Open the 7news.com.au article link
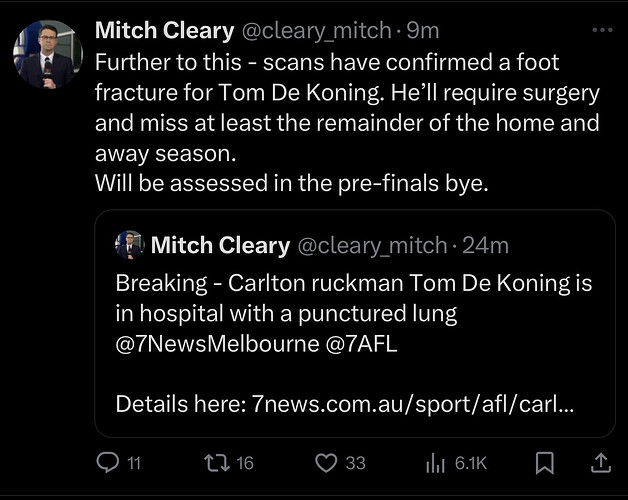 [x=413, y=404]
